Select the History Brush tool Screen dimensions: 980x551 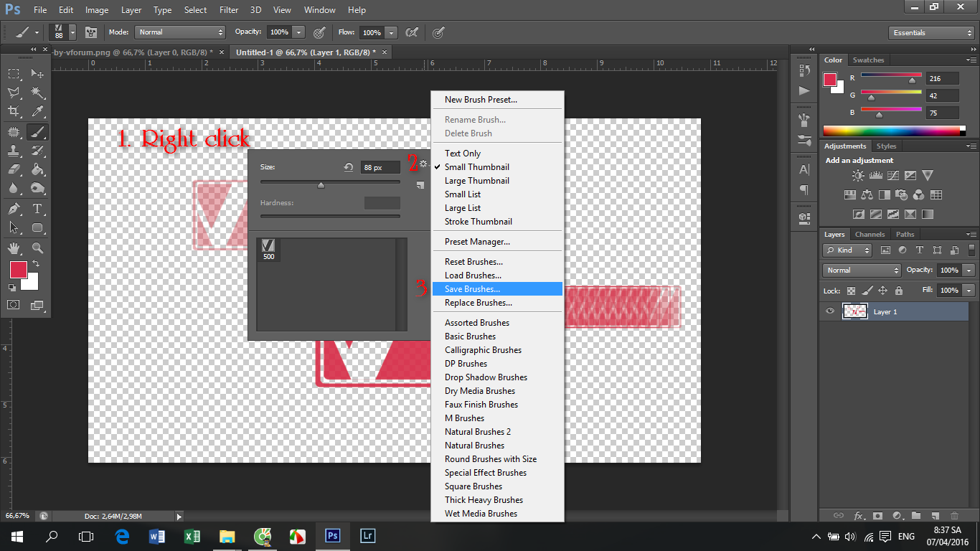37,151
